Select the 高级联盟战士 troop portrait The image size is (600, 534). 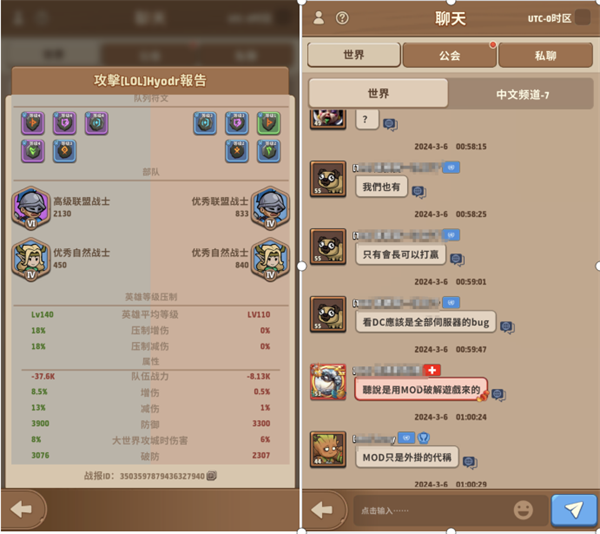31,208
